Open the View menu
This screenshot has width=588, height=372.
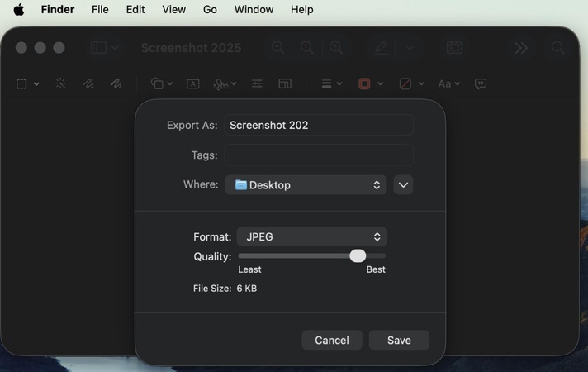pyautogui.click(x=173, y=9)
